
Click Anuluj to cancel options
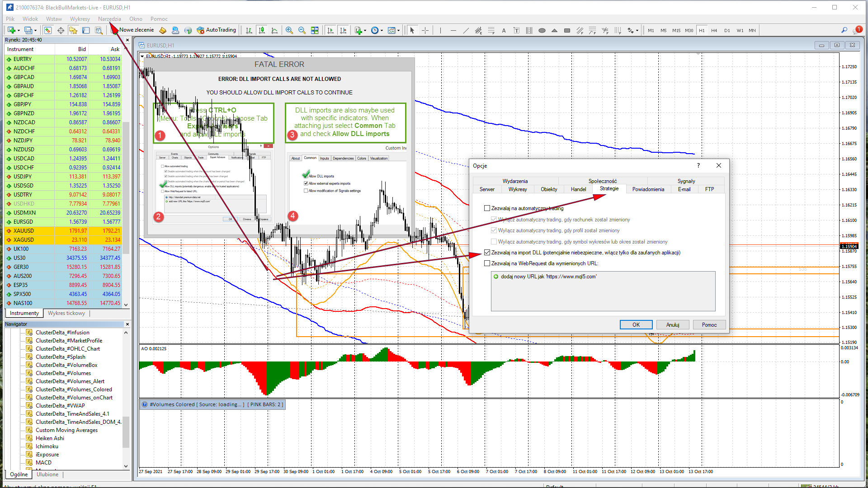[x=672, y=324]
